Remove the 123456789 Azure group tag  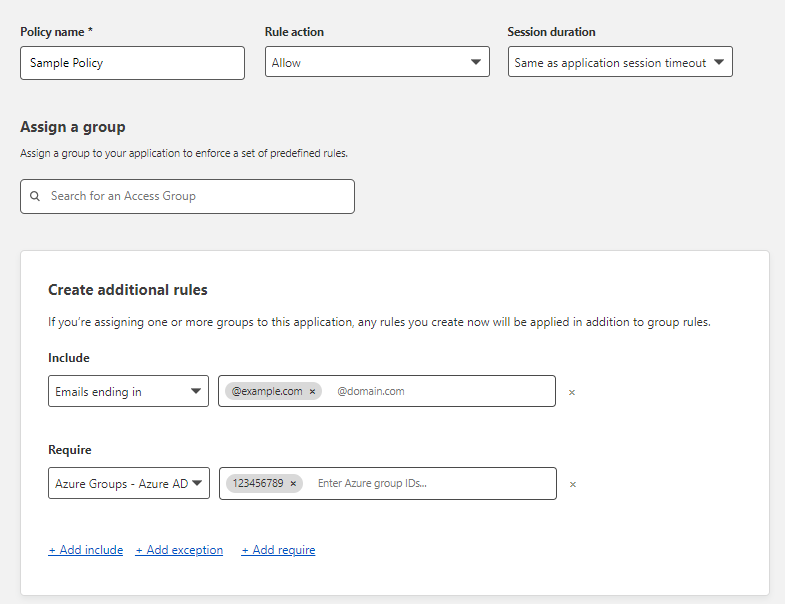pyautogui.click(x=293, y=484)
